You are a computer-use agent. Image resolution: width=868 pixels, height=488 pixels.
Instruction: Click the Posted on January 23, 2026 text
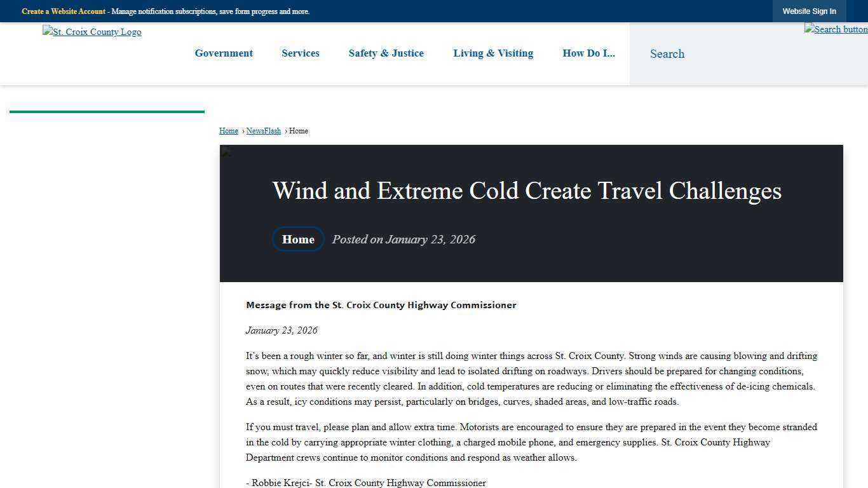(x=403, y=240)
